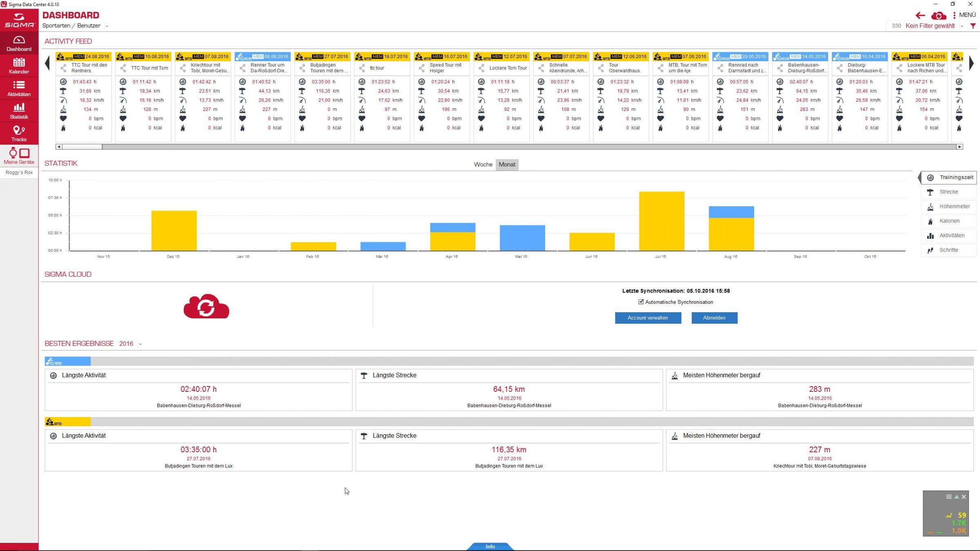Go to the Statistik section
The image size is (980, 551).
[x=19, y=111]
